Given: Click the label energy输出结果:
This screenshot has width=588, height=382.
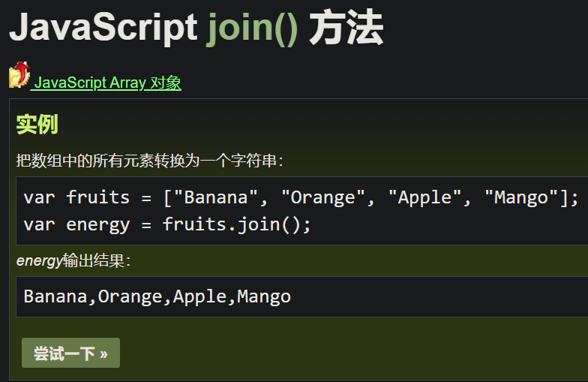Looking at the screenshot, I should 73,260.
